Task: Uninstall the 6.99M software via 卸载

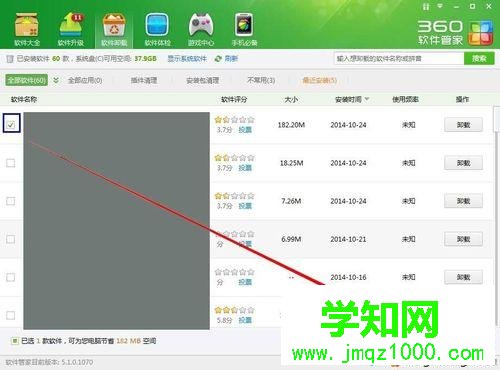Action: point(463,239)
